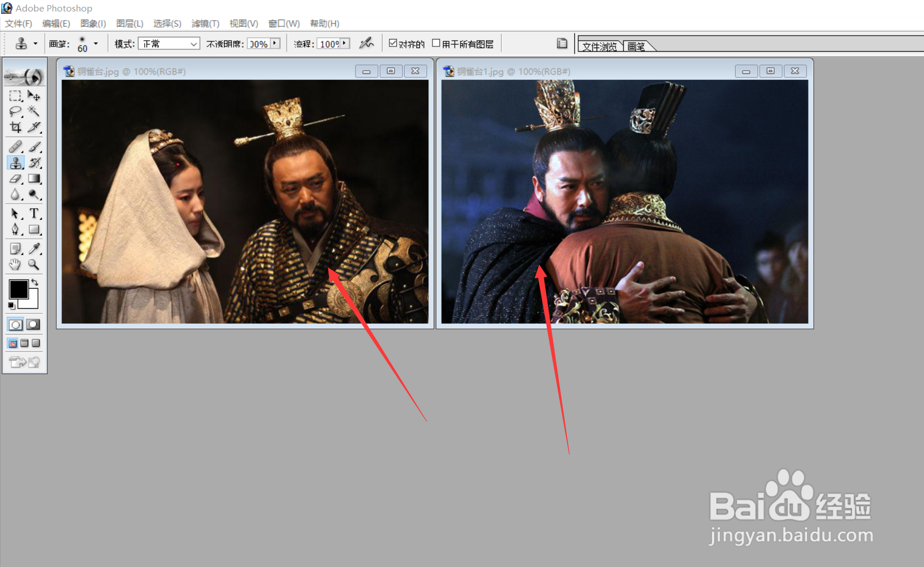Select the Hand tool
This screenshot has width=924, height=567.
[16, 265]
